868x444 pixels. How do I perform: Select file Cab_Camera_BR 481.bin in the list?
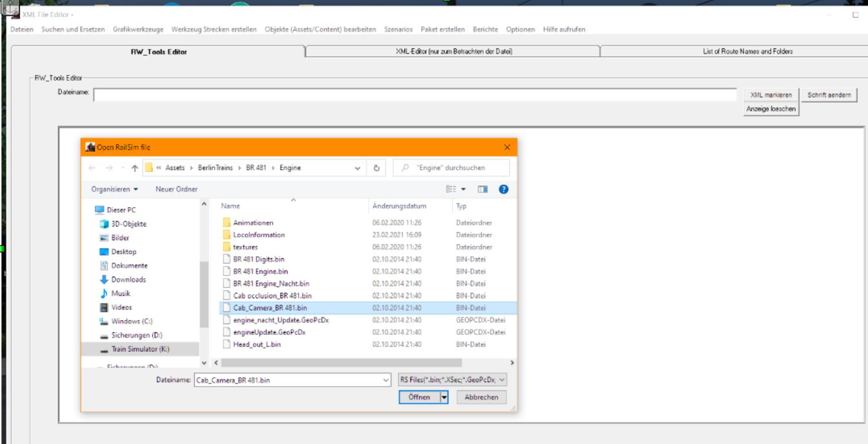point(367,308)
